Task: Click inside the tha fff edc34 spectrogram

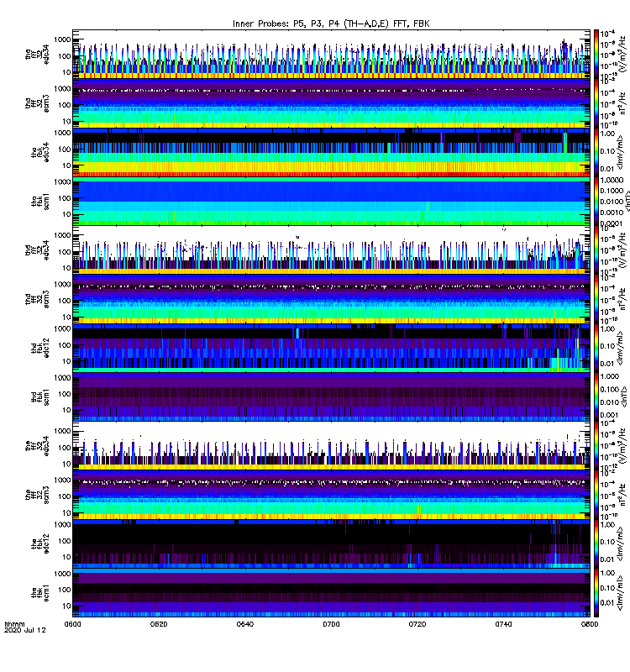Action: pos(331,54)
